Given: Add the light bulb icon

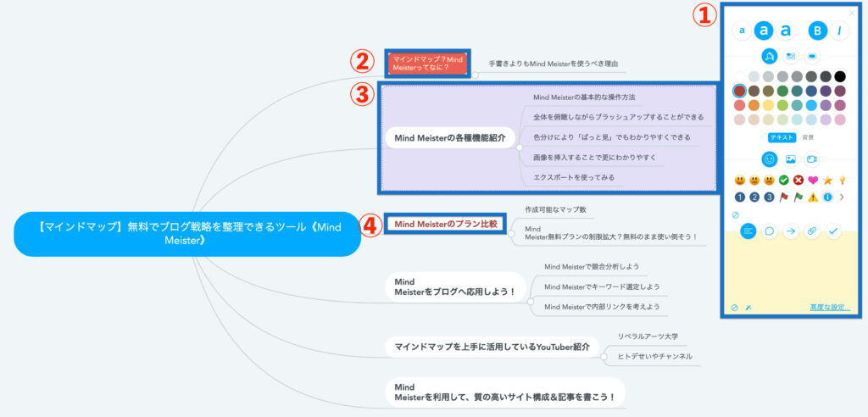Looking at the screenshot, I should pos(843,180).
